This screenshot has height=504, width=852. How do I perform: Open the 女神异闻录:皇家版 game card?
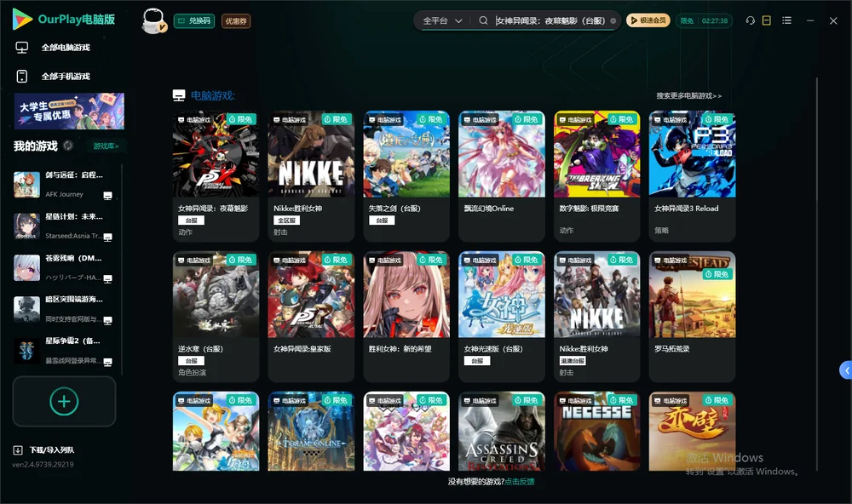coord(311,317)
